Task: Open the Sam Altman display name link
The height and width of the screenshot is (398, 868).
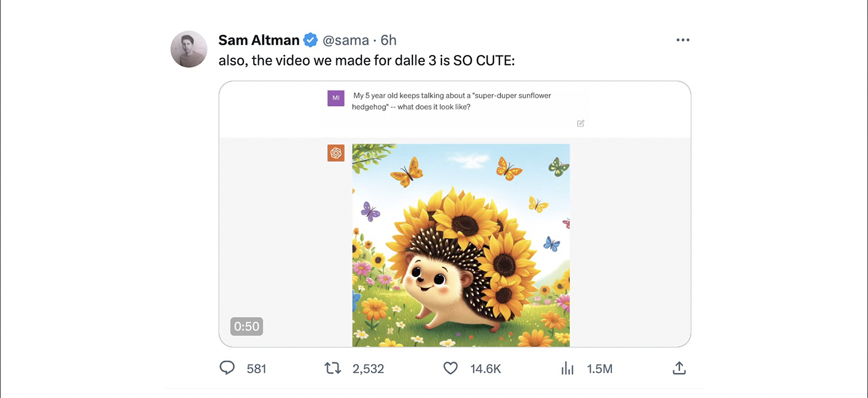Action: [x=259, y=40]
